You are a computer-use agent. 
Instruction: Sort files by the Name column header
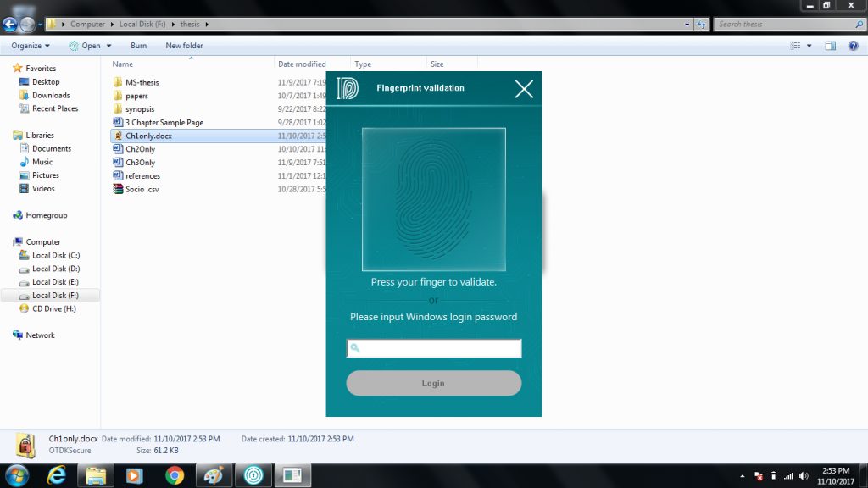(x=122, y=64)
